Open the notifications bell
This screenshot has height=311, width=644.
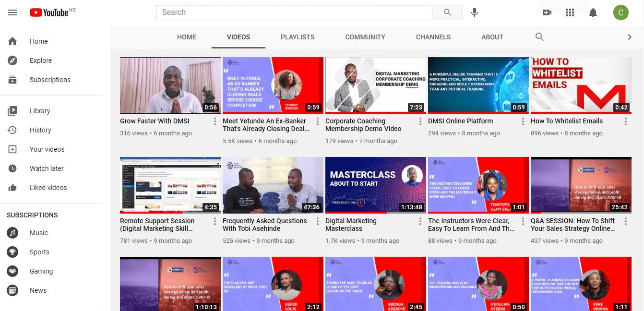coord(594,12)
